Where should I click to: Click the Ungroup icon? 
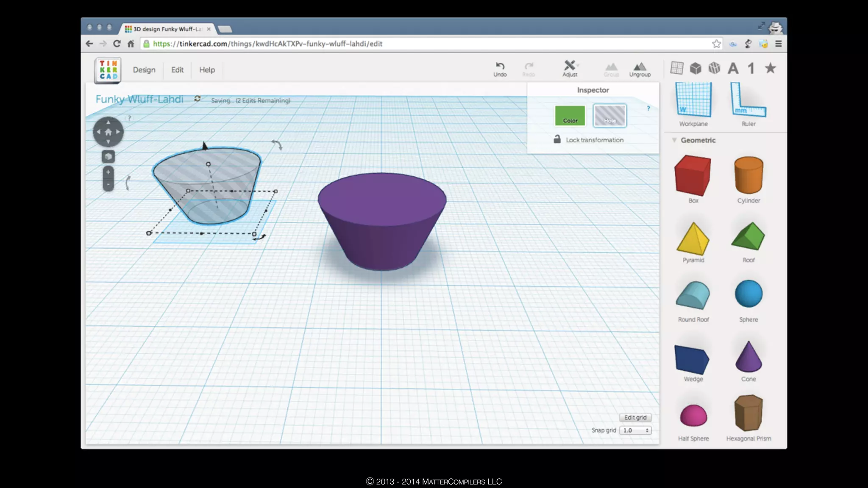[x=640, y=69]
